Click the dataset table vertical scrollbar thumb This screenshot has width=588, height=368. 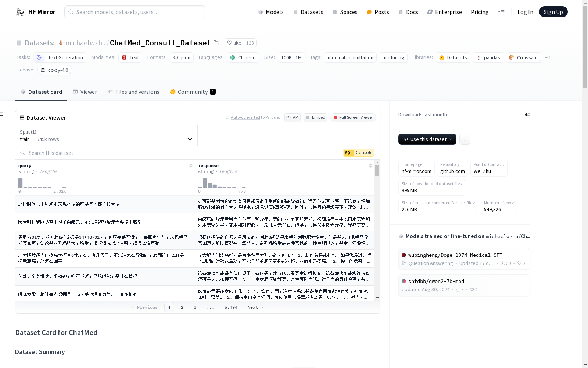[377, 171]
